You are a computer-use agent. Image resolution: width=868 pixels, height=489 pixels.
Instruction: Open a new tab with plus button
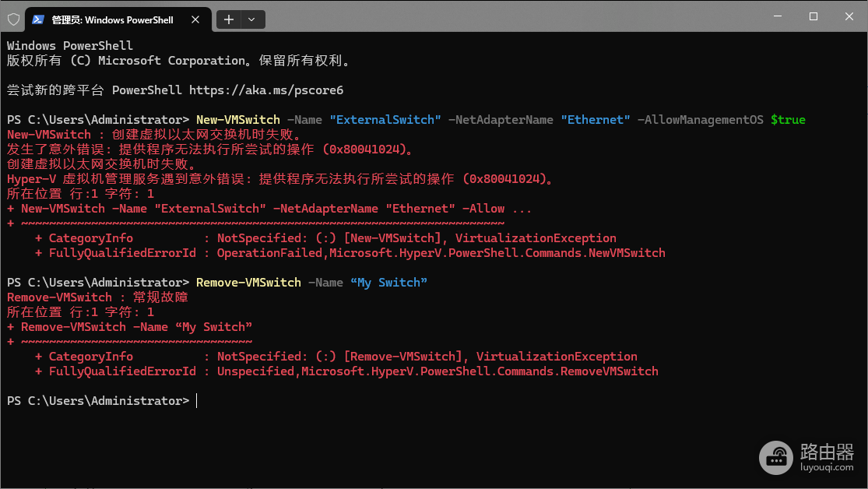coord(229,20)
